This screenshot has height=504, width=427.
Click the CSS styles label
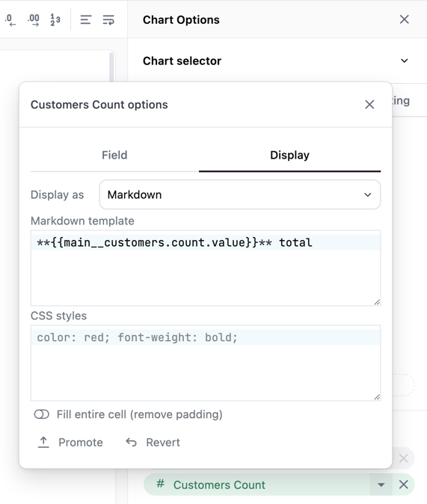[58, 316]
